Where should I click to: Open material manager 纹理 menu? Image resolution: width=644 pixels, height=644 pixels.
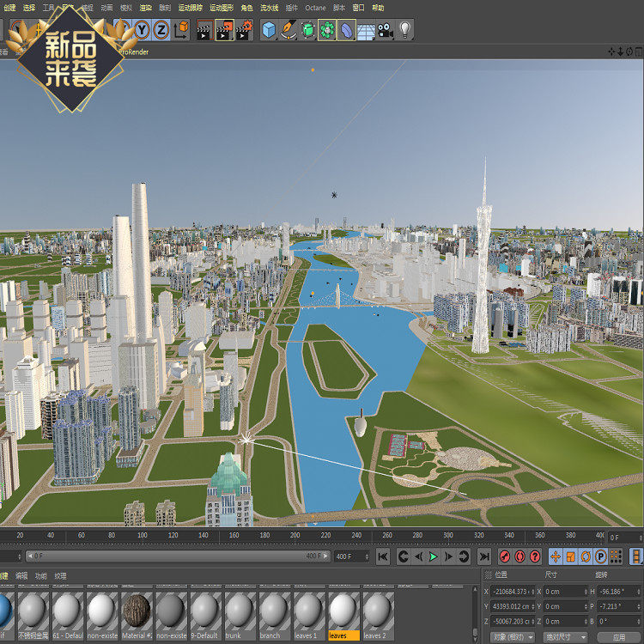(x=60, y=576)
